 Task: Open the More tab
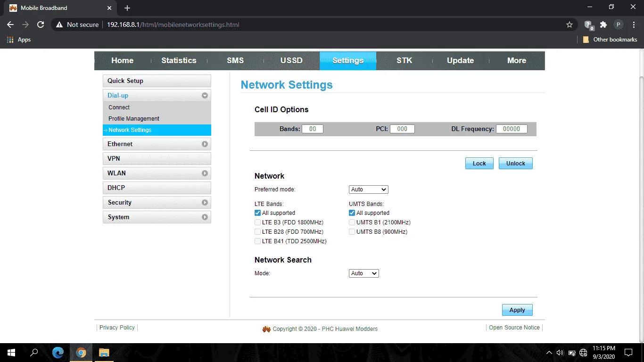pos(517,61)
